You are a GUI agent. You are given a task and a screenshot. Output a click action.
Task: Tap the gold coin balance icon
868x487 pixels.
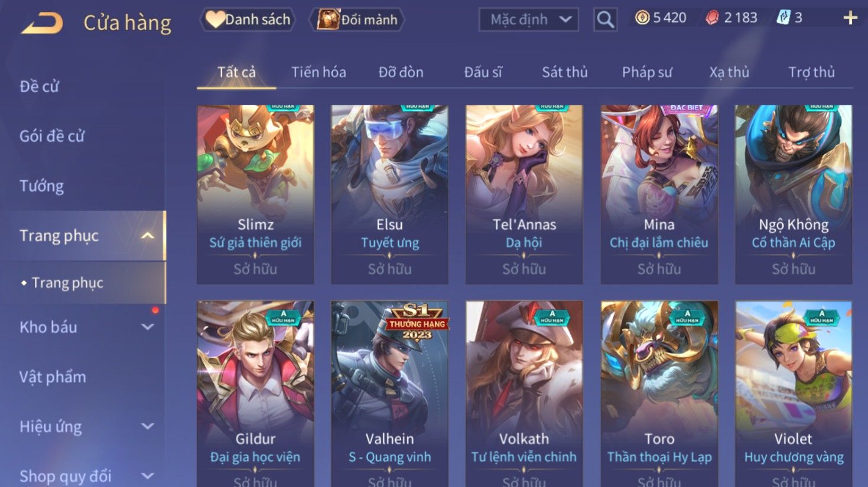pos(642,18)
